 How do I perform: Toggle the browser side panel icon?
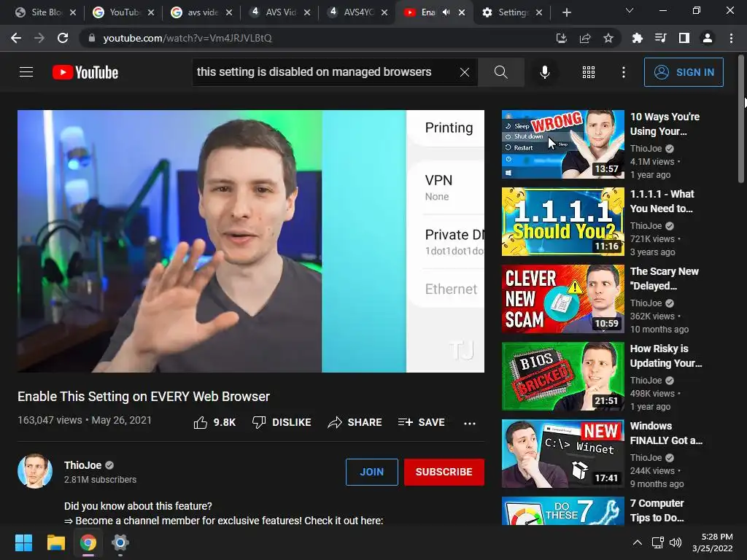[684, 38]
